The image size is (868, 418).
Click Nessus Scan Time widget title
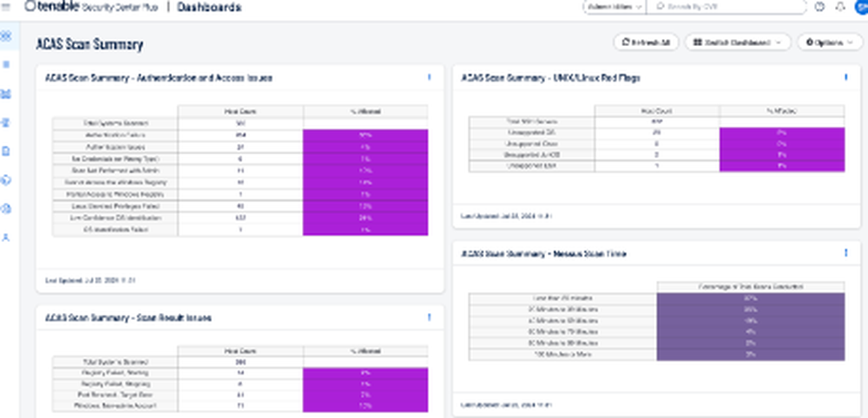click(x=543, y=254)
